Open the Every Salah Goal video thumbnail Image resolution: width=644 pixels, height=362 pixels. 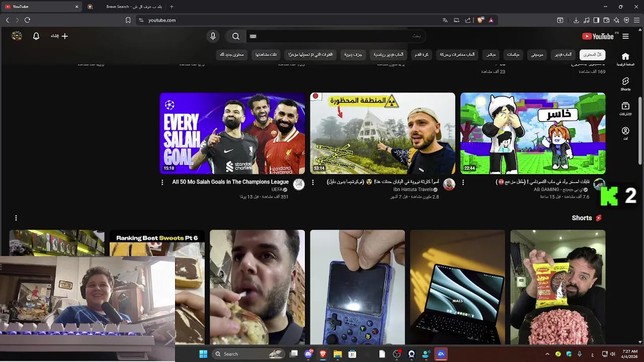coord(232,133)
